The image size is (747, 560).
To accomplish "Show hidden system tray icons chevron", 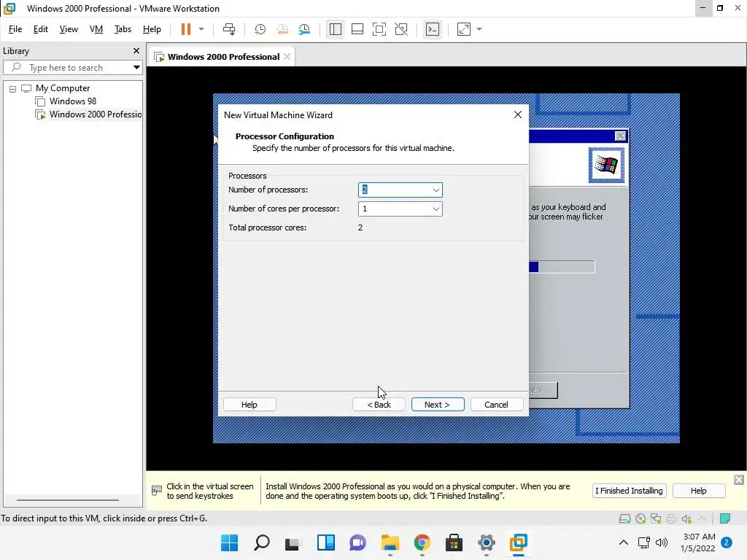I will click(623, 542).
